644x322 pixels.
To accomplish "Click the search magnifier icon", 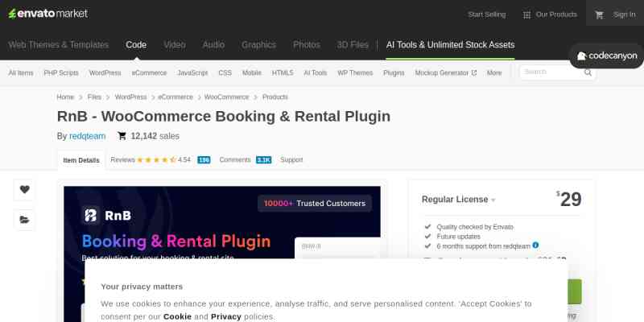I will (x=588, y=72).
